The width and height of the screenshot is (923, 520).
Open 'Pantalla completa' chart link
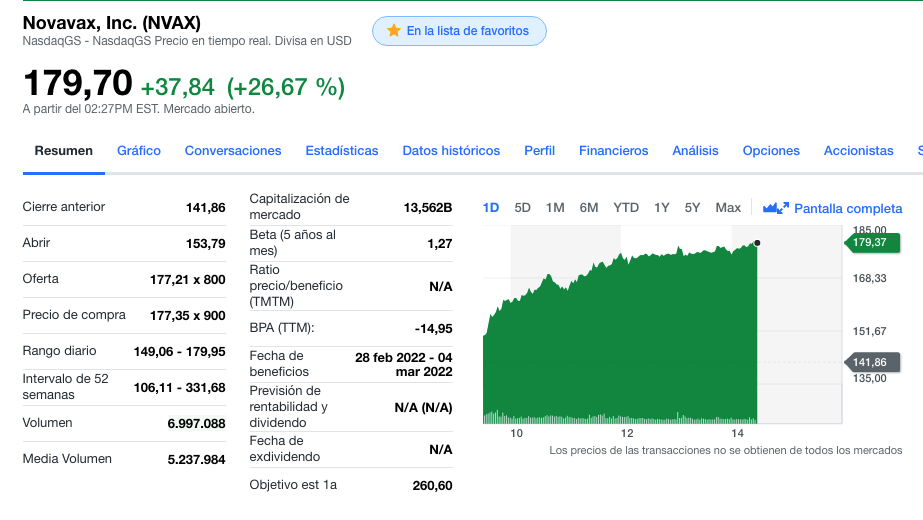tap(848, 208)
